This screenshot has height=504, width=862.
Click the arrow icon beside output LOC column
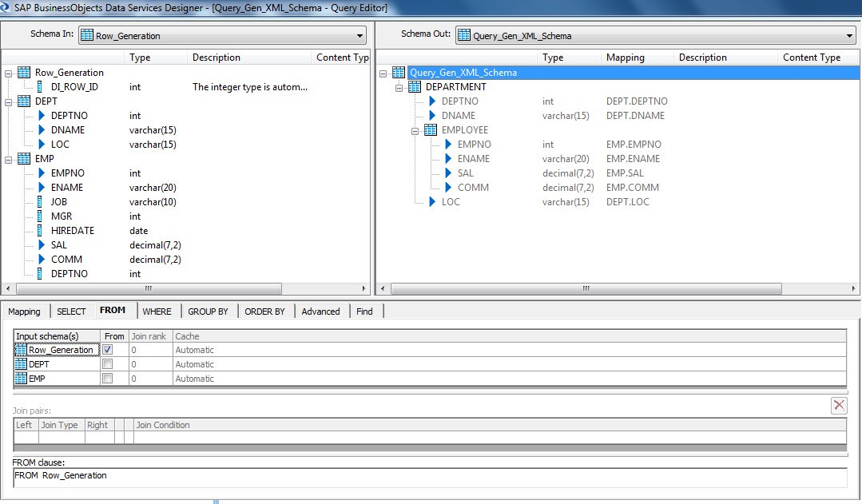point(432,202)
